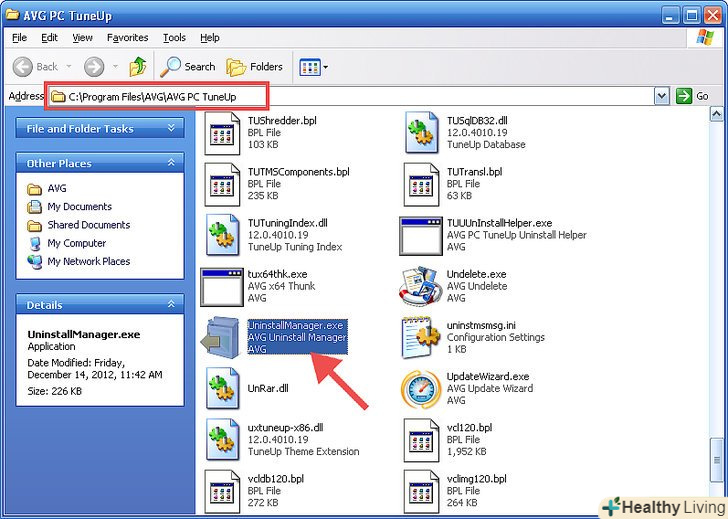The image size is (728, 519).
Task: Select the vcldb120.bpl file icon
Action: pos(222,491)
